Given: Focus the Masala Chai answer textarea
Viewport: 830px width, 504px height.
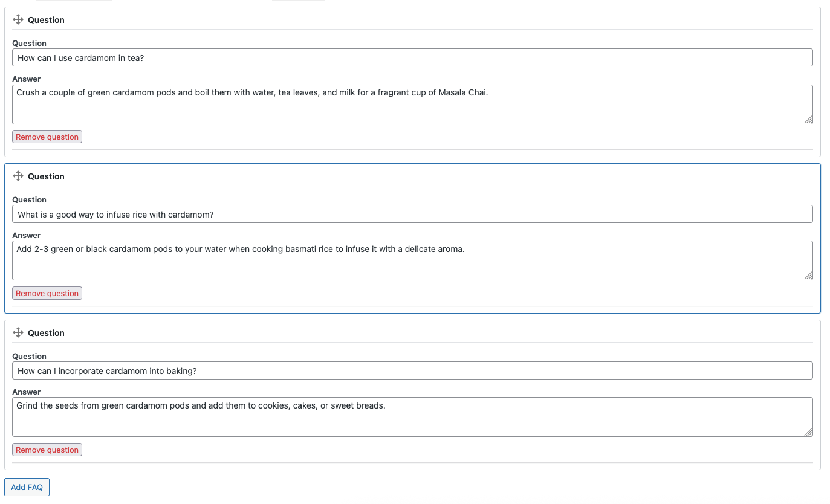Looking at the screenshot, I should click(413, 104).
